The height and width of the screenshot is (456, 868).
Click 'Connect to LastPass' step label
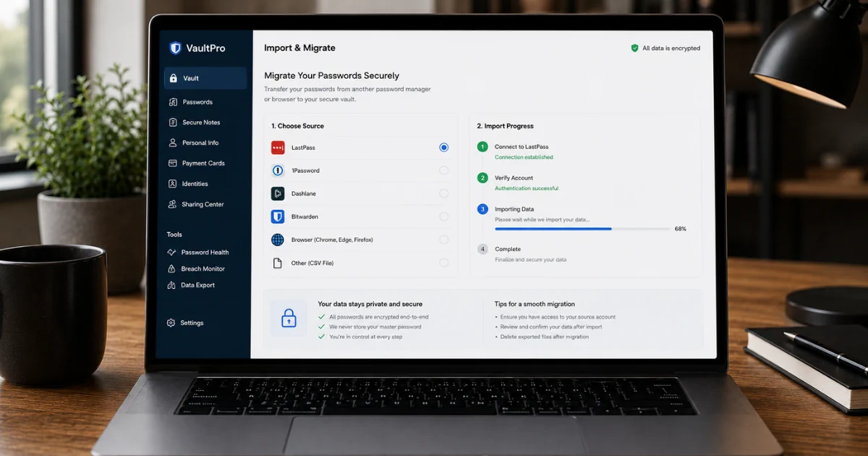click(522, 147)
